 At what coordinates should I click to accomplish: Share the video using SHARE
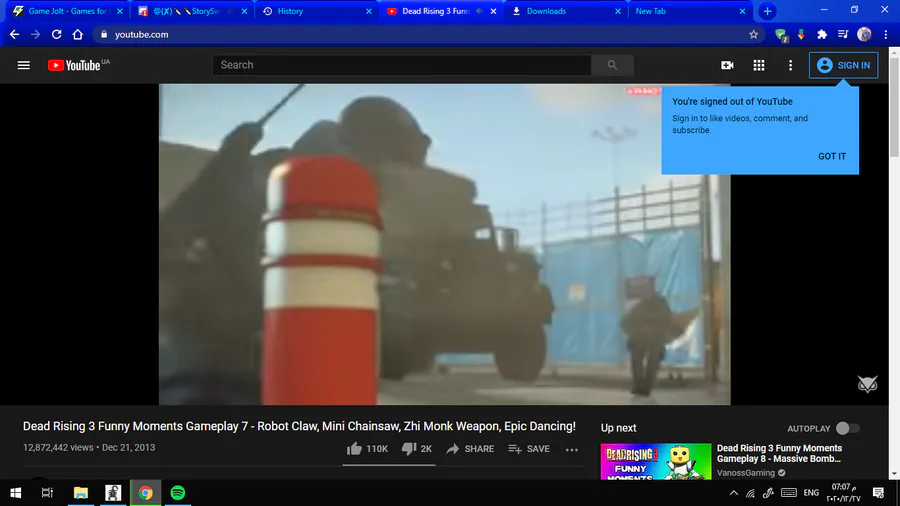coord(470,449)
